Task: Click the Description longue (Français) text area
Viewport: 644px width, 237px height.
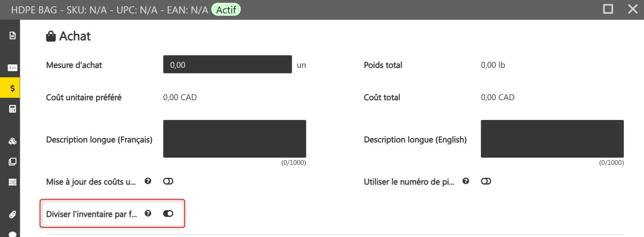Action: tap(235, 139)
